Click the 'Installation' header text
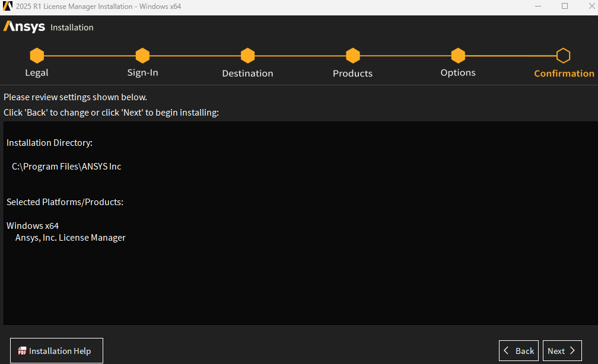Viewport: 598px width, 364px height. click(x=72, y=27)
